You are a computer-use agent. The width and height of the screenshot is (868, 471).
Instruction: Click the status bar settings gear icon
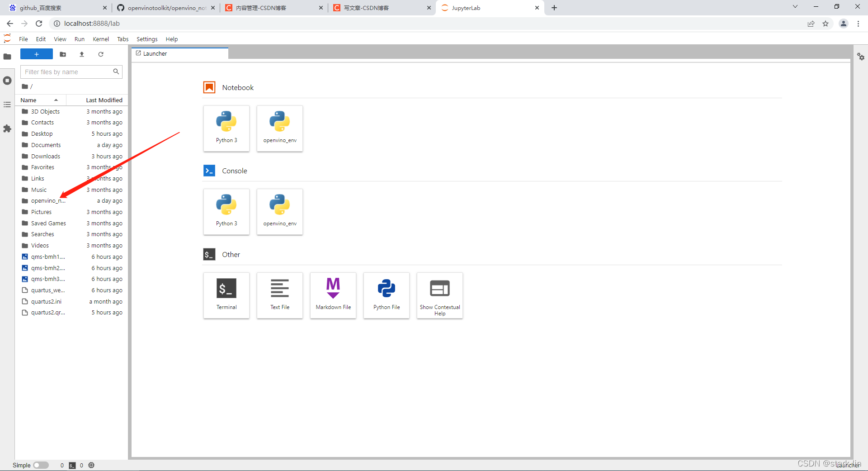pos(91,465)
